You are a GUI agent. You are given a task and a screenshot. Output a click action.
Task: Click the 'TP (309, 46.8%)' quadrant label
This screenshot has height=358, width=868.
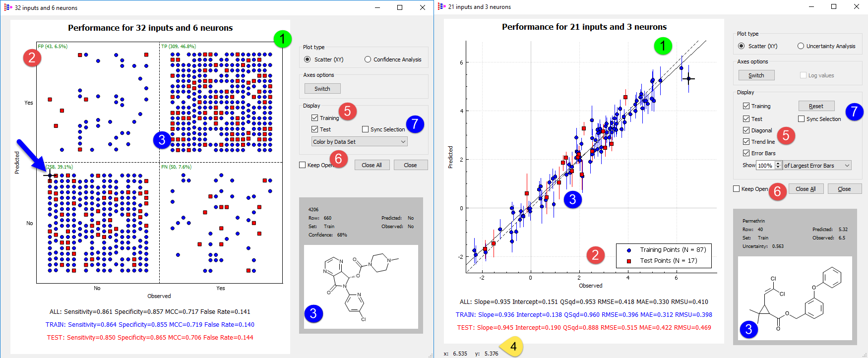pyautogui.click(x=179, y=46)
